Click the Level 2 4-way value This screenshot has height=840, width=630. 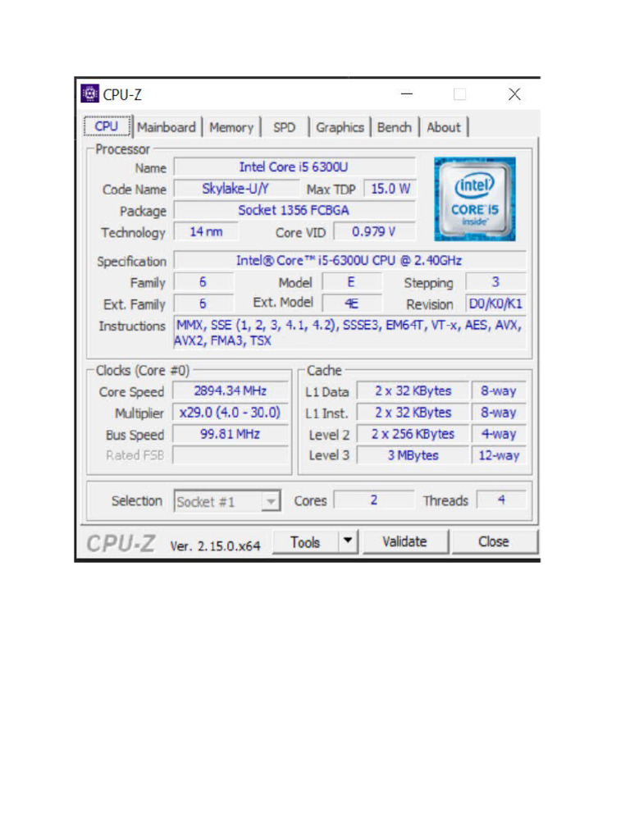click(x=499, y=434)
